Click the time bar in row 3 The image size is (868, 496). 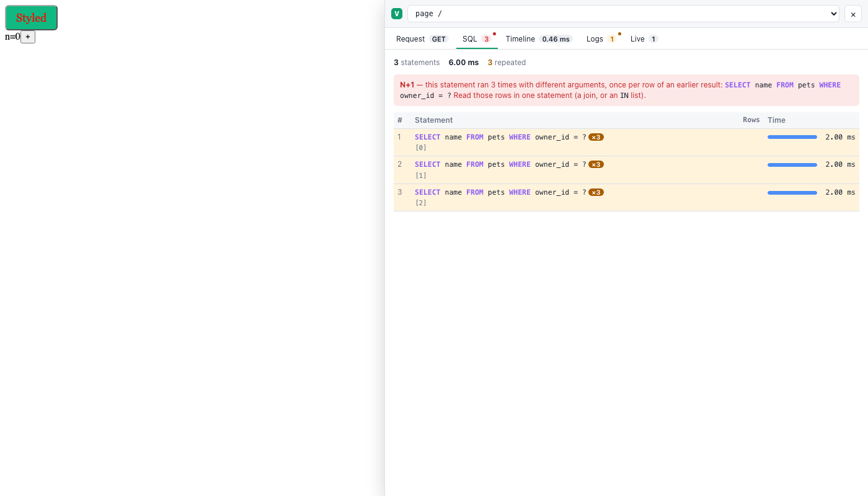(x=792, y=193)
